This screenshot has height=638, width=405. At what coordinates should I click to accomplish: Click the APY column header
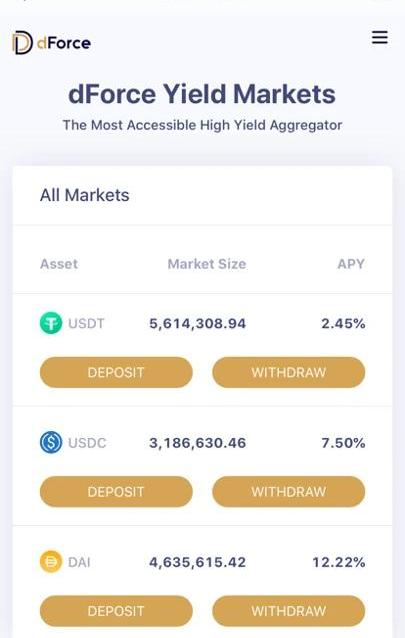coord(351,264)
